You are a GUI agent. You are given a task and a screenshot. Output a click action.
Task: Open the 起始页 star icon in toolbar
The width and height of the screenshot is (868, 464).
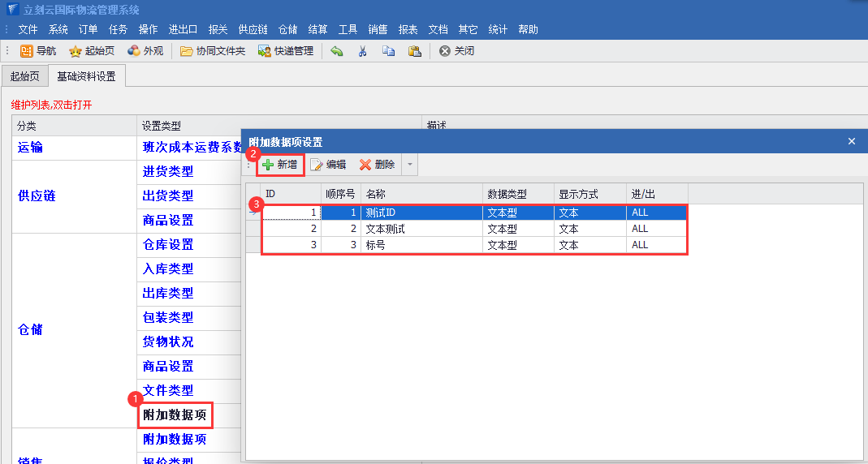(x=76, y=51)
